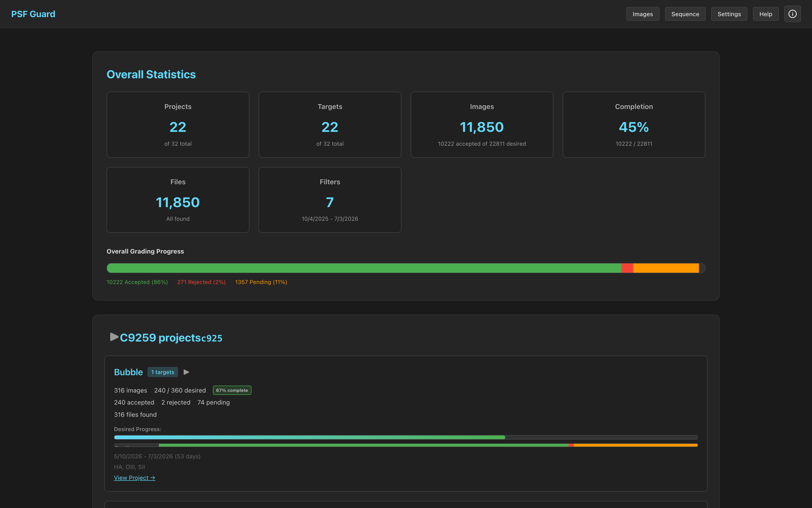Click the Overall Grading Progress bar
Screen dimensions: 812x508
(x=406, y=268)
